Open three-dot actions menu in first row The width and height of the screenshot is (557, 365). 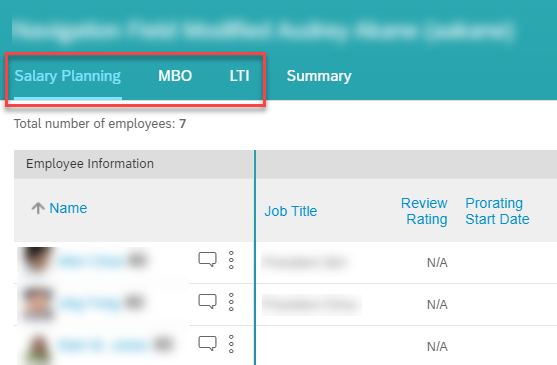(x=231, y=260)
